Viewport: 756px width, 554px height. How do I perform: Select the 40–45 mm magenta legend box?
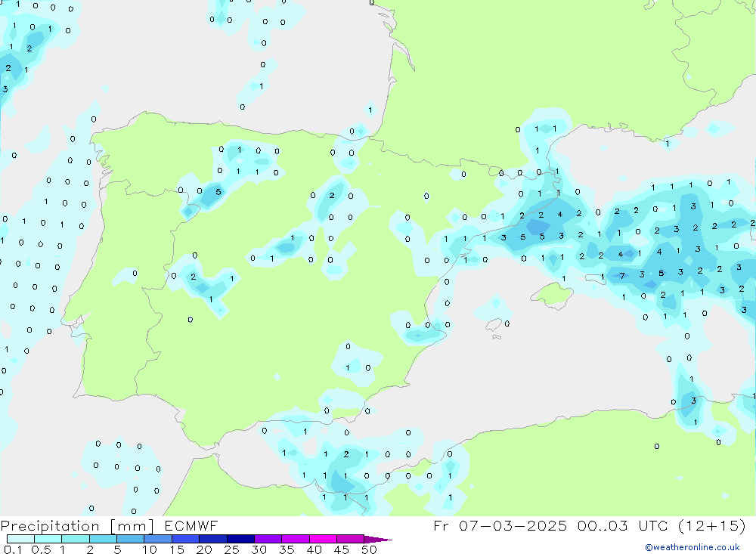tap(323, 539)
